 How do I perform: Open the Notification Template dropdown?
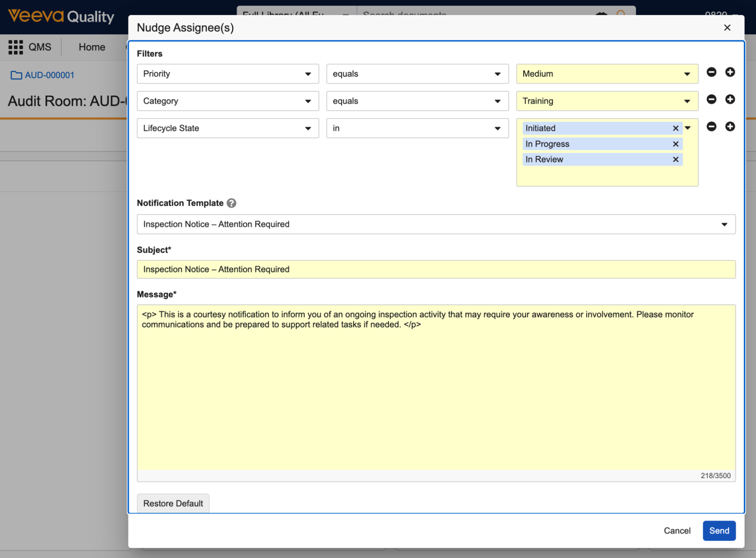point(436,225)
